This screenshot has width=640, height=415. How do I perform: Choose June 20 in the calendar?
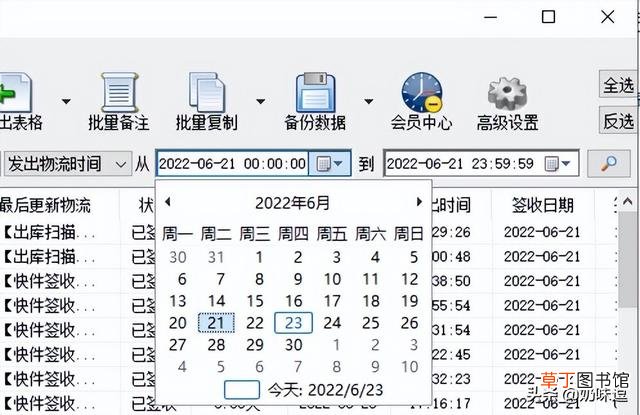tap(178, 323)
